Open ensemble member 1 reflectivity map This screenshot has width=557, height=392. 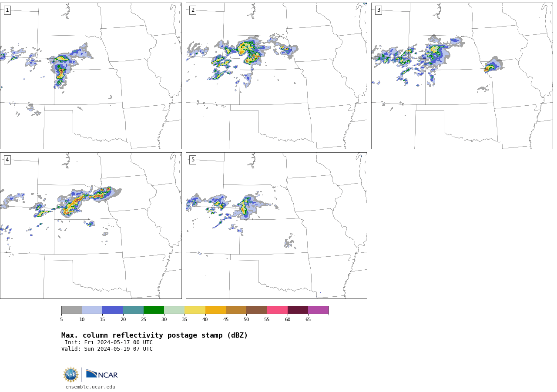point(91,76)
